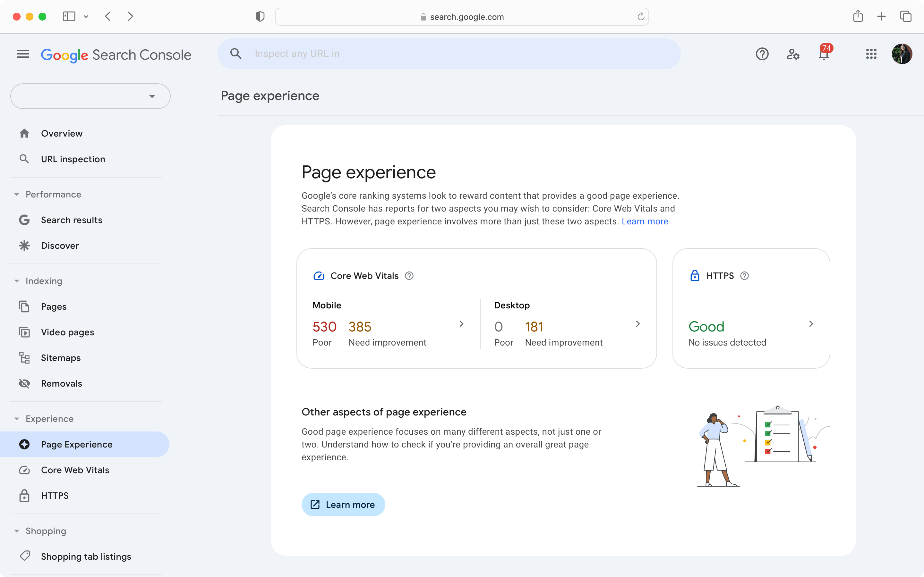Click the Page Experience icon in sidebar
924x577 pixels.
[25, 444]
